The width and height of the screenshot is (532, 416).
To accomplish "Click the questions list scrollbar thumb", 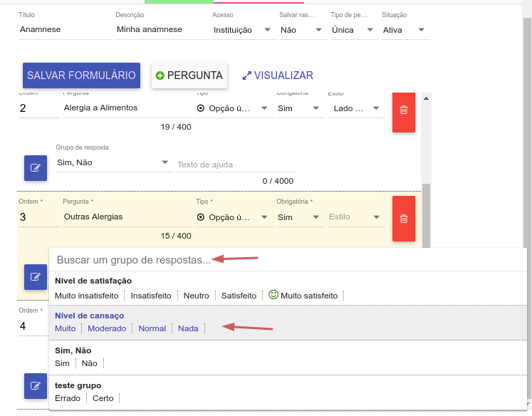I will tap(426, 215).
